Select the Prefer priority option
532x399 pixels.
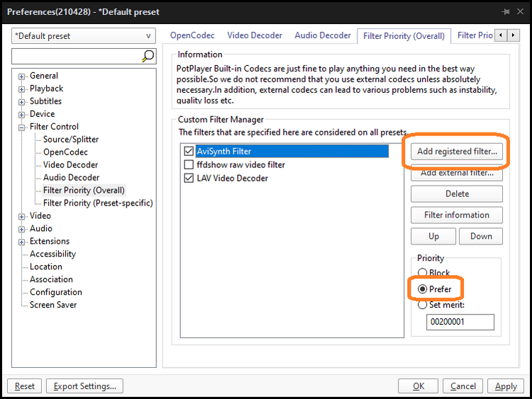(423, 289)
